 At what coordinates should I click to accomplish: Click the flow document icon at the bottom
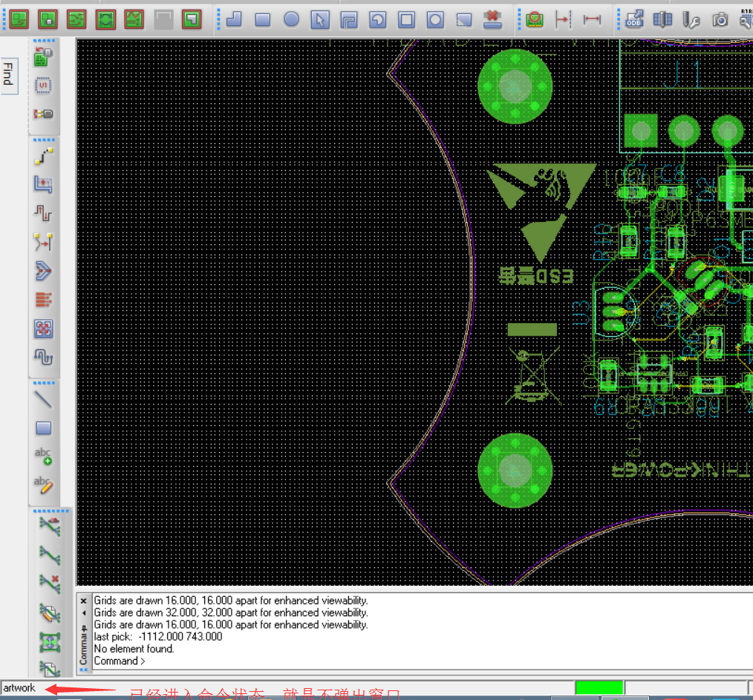[50, 669]
